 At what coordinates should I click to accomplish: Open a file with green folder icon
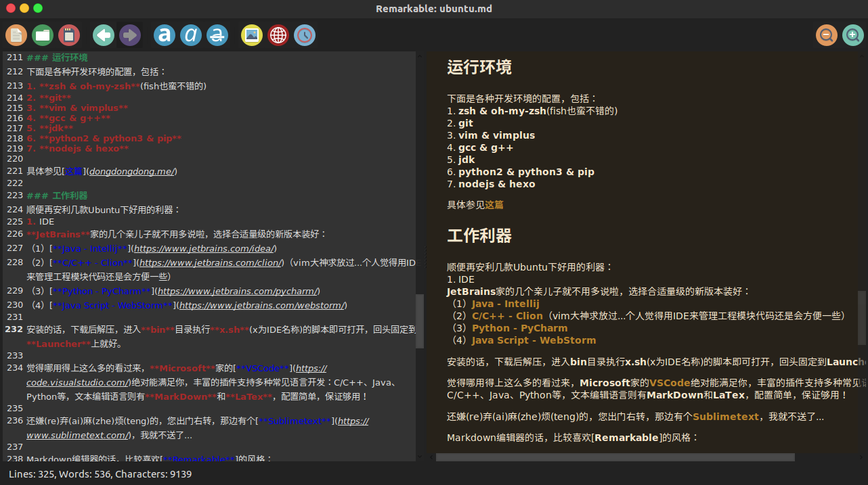click(x=43, y=34)
